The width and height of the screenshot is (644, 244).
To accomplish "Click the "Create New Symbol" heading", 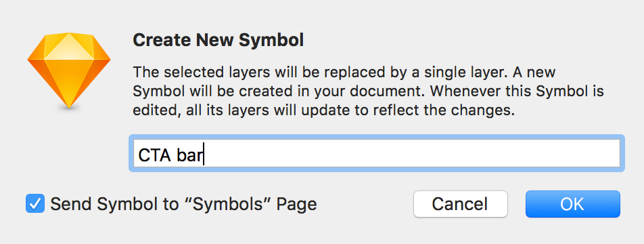I will (218, 40).
